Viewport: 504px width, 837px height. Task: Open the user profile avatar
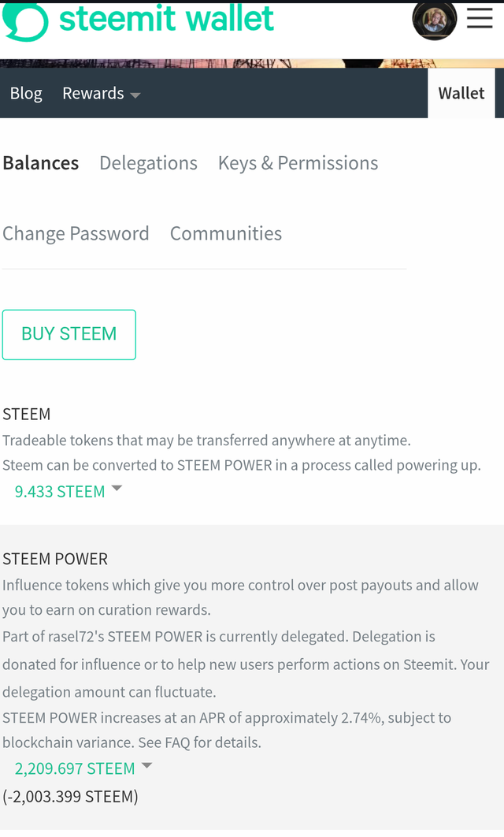(x=435, y=20)
